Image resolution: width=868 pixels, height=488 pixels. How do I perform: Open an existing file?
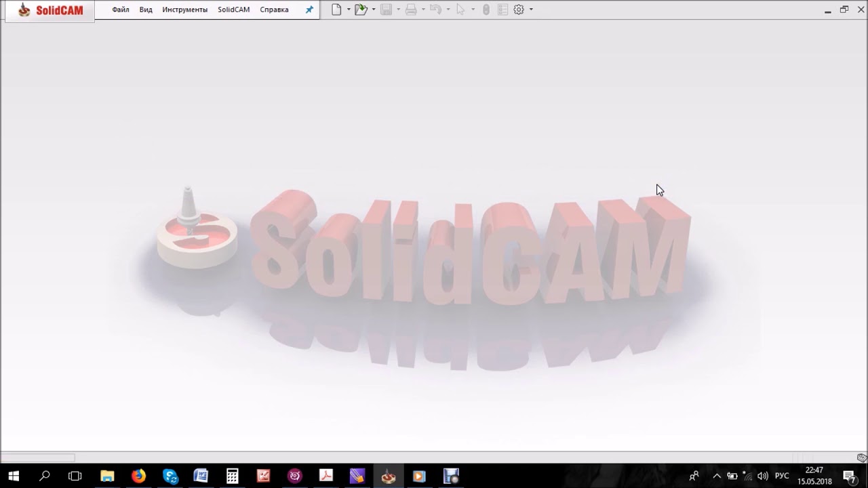tap(361, 9)
